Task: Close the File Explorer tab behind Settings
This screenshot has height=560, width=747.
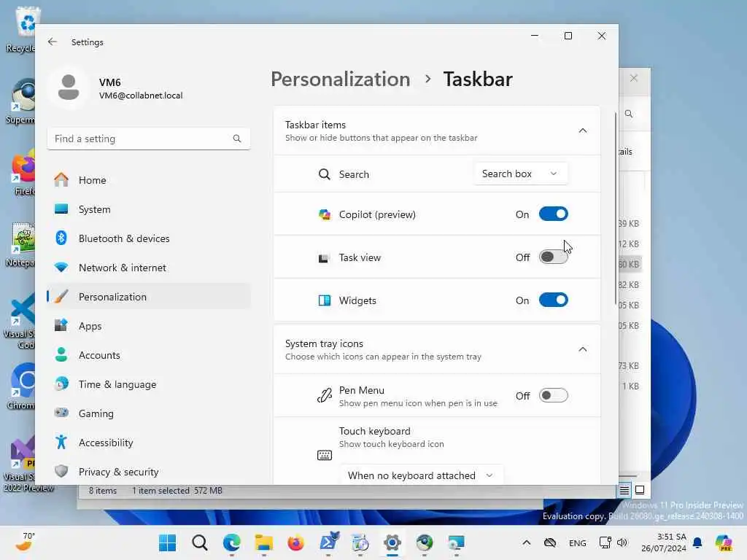Action: (634, 78)
